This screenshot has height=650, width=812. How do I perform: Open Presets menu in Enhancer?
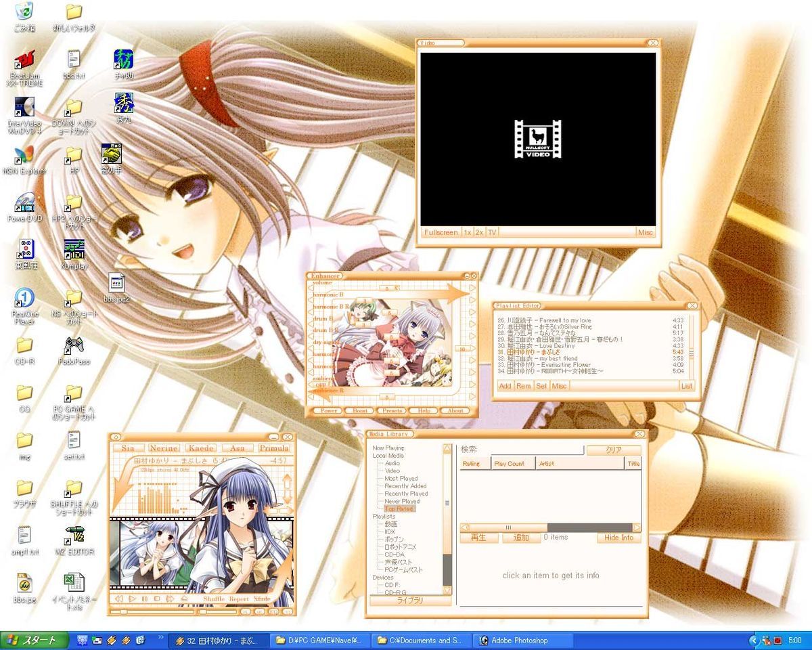pyautogui.click(x=392, y=410)
